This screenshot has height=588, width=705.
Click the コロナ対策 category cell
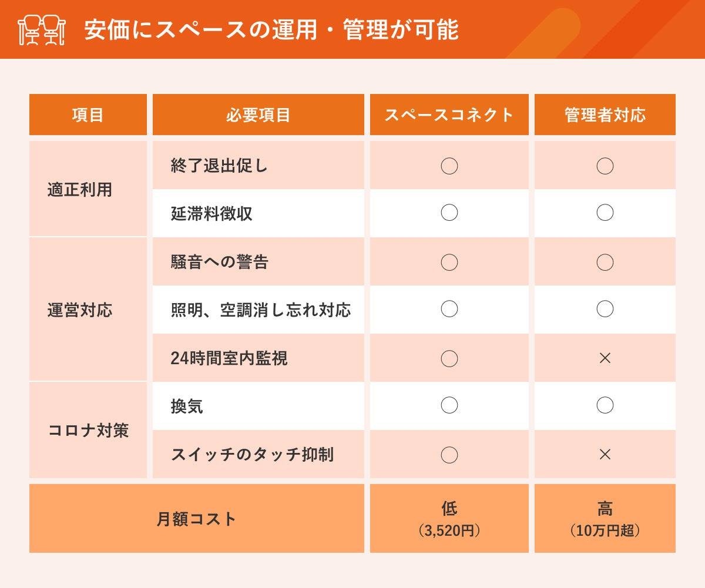point(88,430)
